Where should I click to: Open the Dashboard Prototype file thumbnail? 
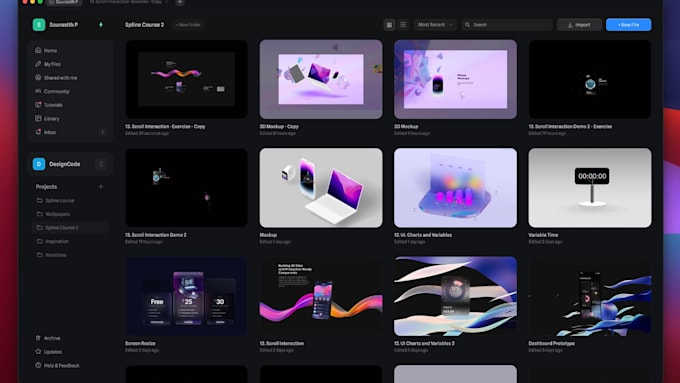click(x=590, y=296)
